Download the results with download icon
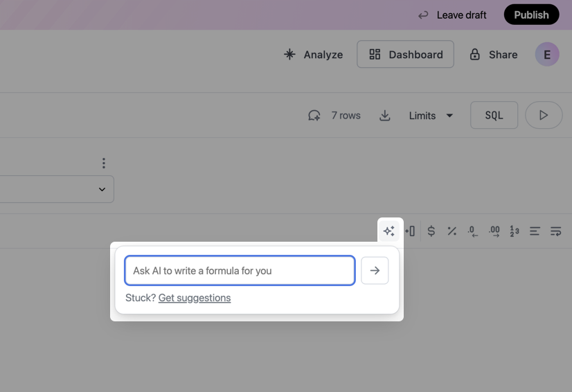Image resolution: width=572 pixels, height=392 pixels. point(385,116)
